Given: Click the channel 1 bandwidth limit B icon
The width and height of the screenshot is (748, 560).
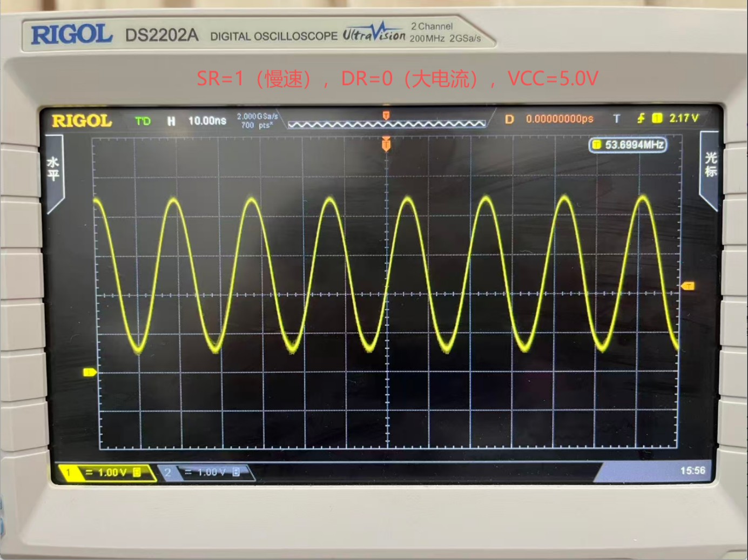Looking at the screenshot, I should click(x=137, y=473).
